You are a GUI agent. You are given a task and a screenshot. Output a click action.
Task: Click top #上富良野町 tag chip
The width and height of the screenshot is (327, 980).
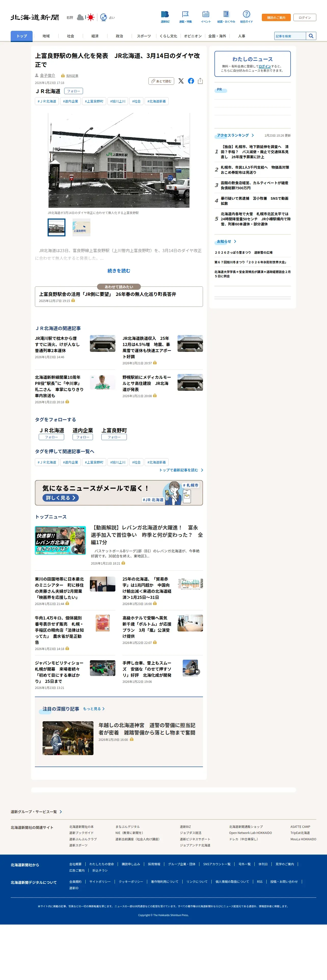[x=94, y=101]
